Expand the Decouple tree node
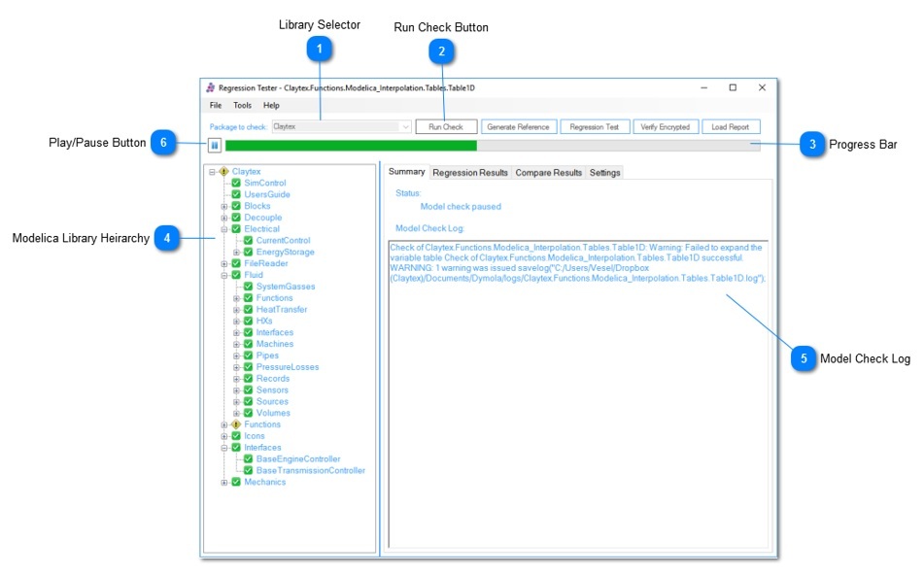Image resolution: width=924 pixels, height=576 pixels. [x=223, y=218]
